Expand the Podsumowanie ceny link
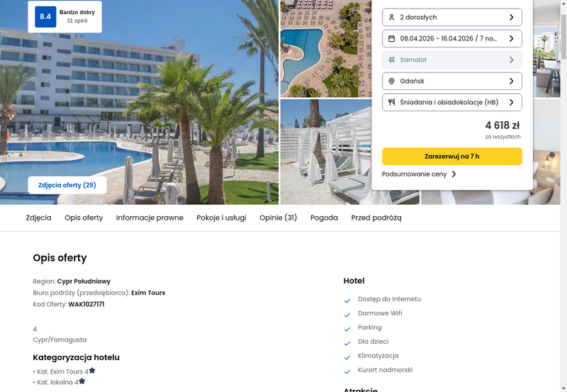567x392 pixels. coord(419,174)
